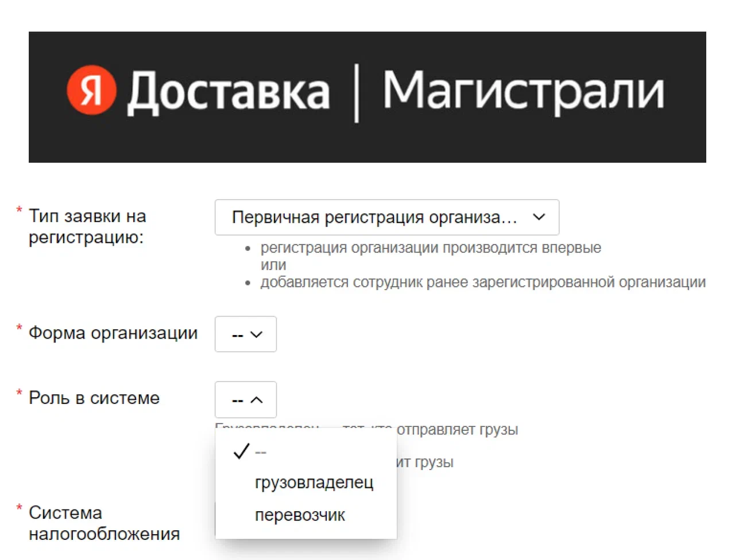Click the red Yandex "Я" logo

(x=91, y=91)
